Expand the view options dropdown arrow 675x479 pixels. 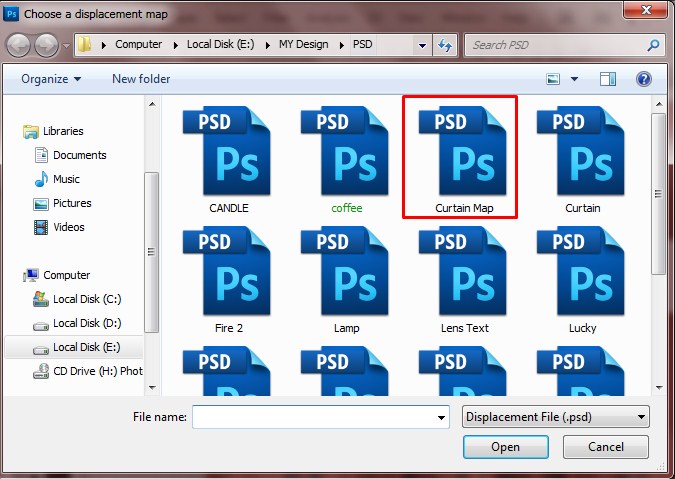[x=574, y=79]
